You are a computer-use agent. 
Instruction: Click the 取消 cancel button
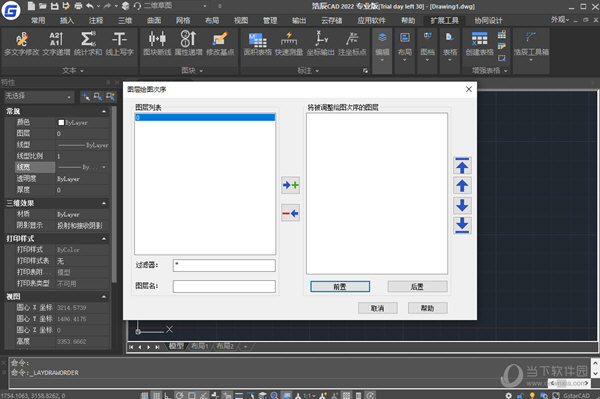click(x=378, y=308)
